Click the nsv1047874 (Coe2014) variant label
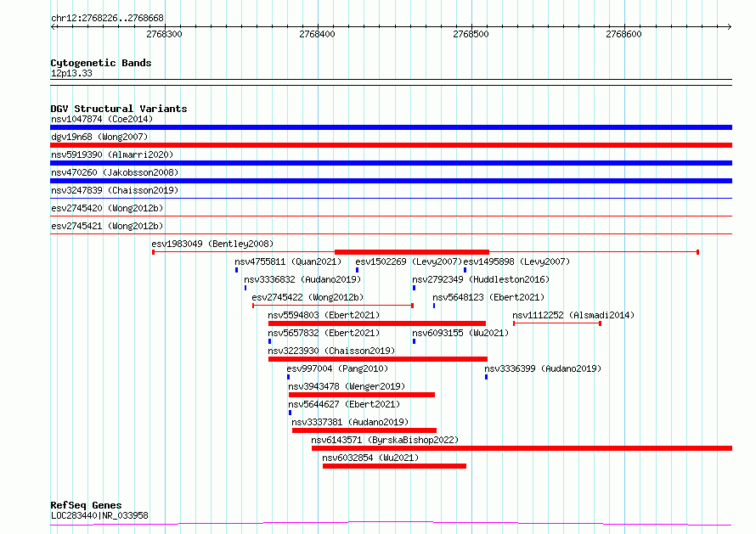The height and width of the screenshot is (534, 756). point(102,119)
